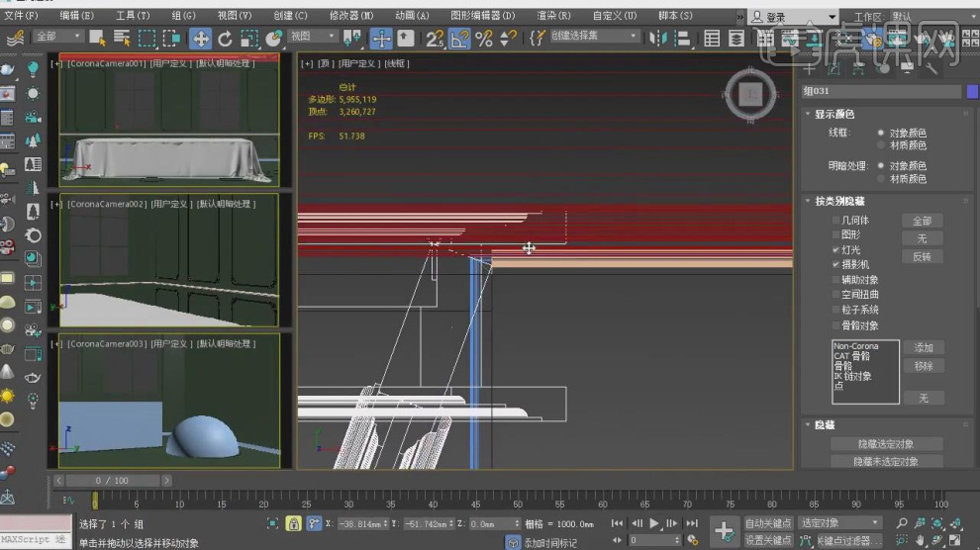Select the Move tool in toolbar

pyautogui.click(x=200, y=39)
